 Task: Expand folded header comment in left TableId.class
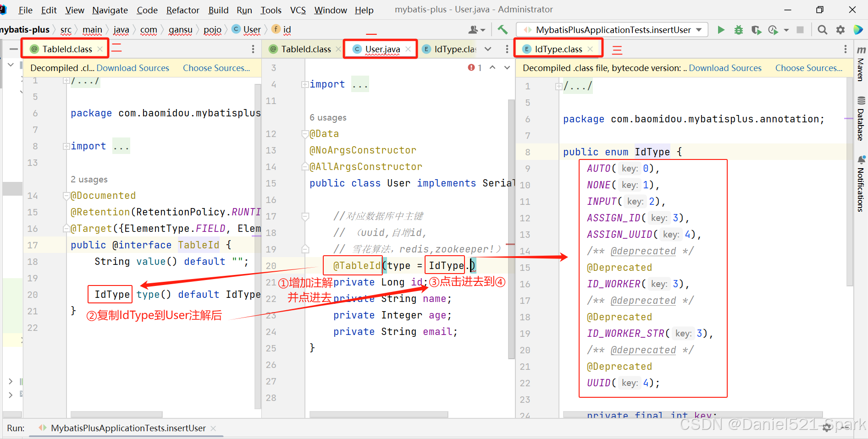(66, 81)
